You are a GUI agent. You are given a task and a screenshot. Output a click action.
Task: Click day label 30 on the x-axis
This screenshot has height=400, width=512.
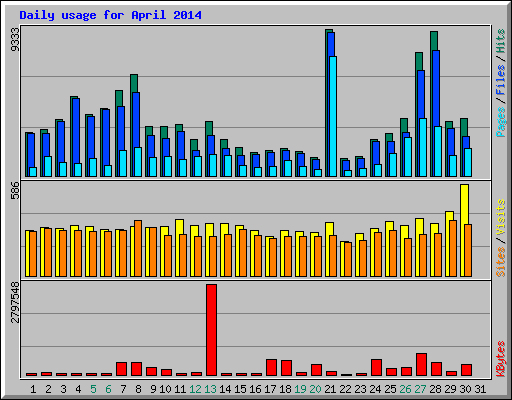(465, 389)
